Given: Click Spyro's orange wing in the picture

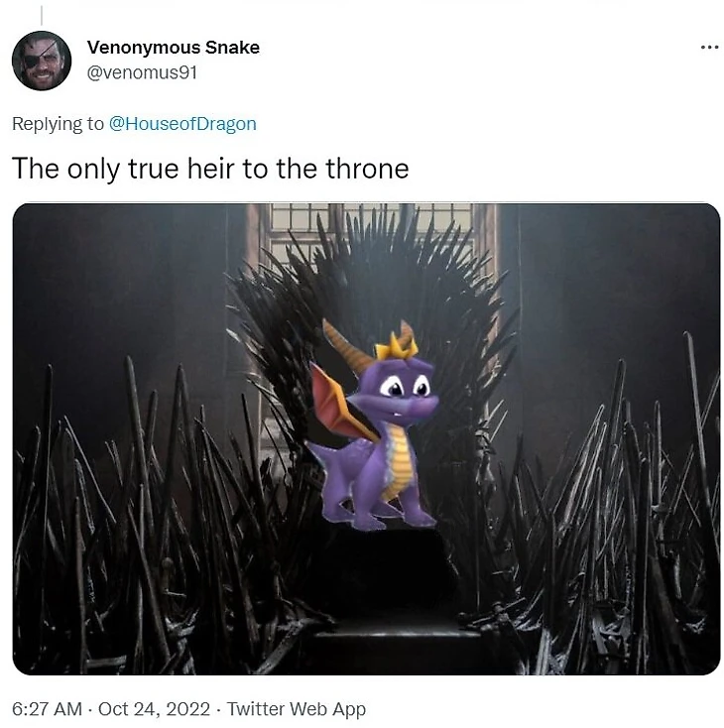Looking at the screenshot, I should [339, 404].
